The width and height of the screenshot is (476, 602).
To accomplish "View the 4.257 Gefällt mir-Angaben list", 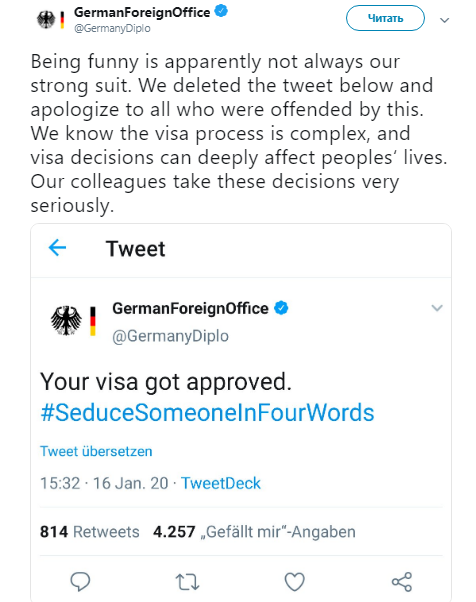I will pos(254,532).
